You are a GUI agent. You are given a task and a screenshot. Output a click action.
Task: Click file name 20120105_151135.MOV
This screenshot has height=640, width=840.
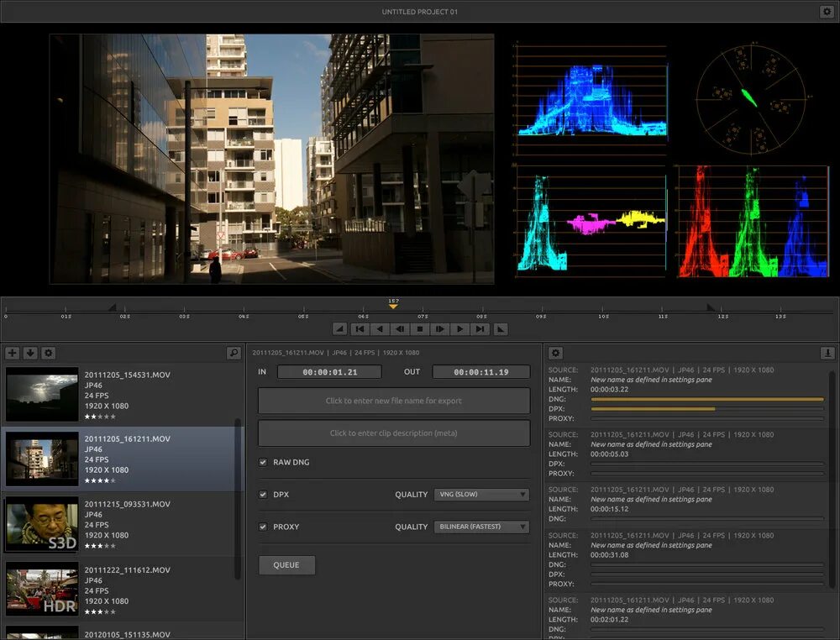click(128, 635)
